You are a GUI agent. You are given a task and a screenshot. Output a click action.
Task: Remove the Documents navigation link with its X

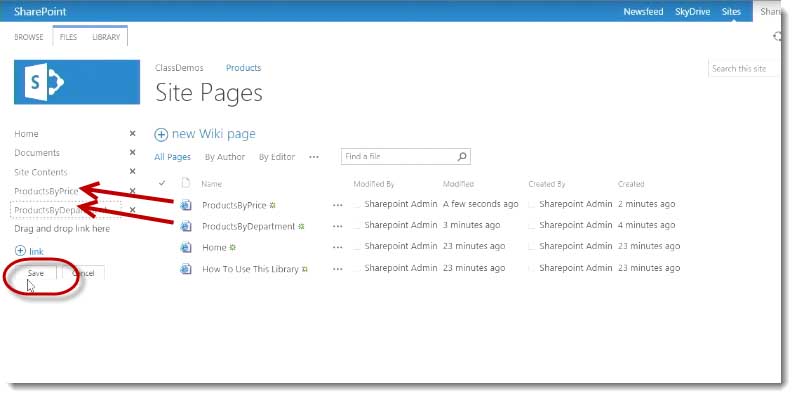point(132,152)
